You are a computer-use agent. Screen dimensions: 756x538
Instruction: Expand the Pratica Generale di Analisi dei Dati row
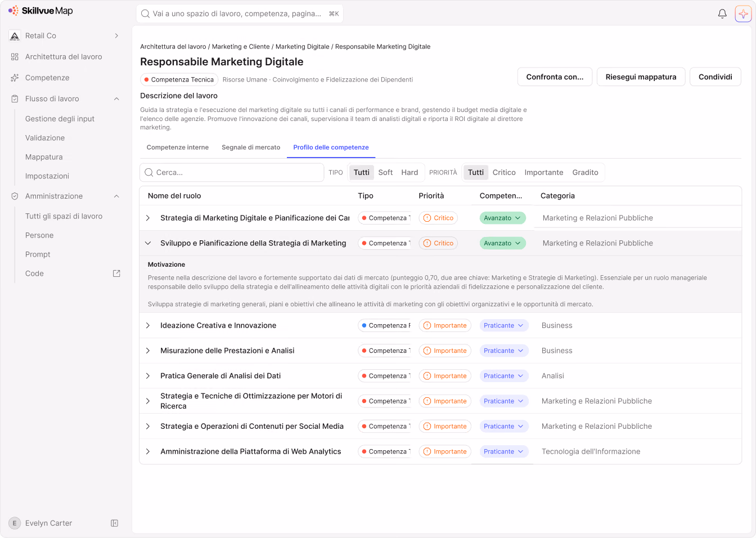[148, 376]
